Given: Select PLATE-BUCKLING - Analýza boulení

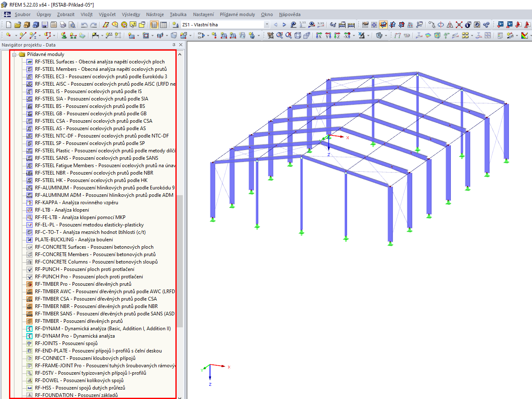Looking at the screenshot, I should coord(74,240).
